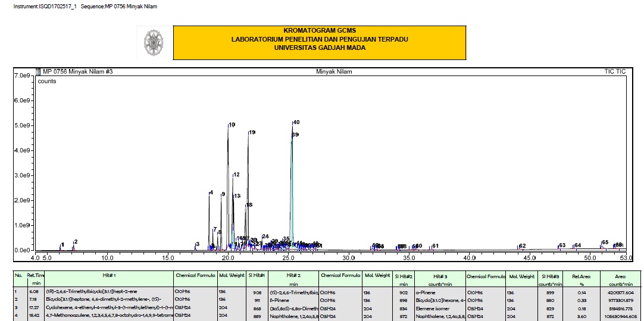The image size is (644, 321).
Task: Select peak label 63 on the chromatogram
Action: [562, 245]
